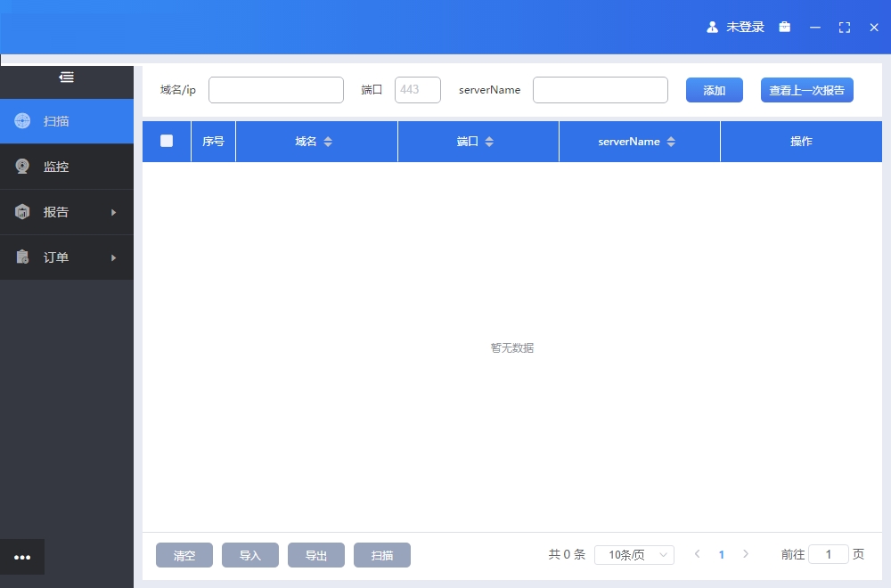Open the briefcase toolbox icon in title bar
Image resolution: width=891 pixels, height=588 pixels.
pyautogui.click(x=785, y=27)
